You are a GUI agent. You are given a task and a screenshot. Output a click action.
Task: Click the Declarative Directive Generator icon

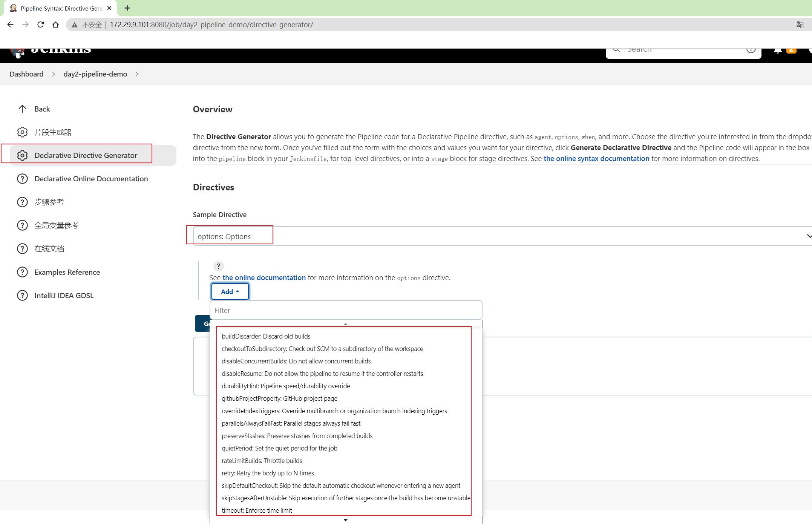tap(23, 155)
